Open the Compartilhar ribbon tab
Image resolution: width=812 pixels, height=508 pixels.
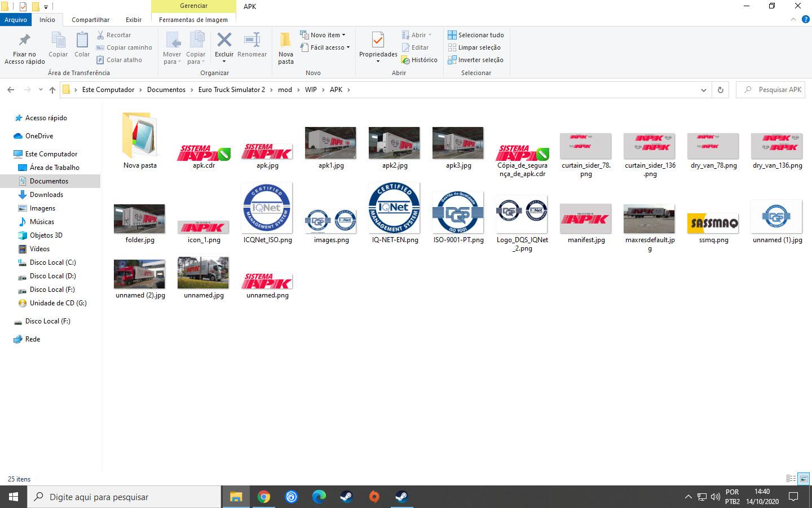click(x=90, y=20)
